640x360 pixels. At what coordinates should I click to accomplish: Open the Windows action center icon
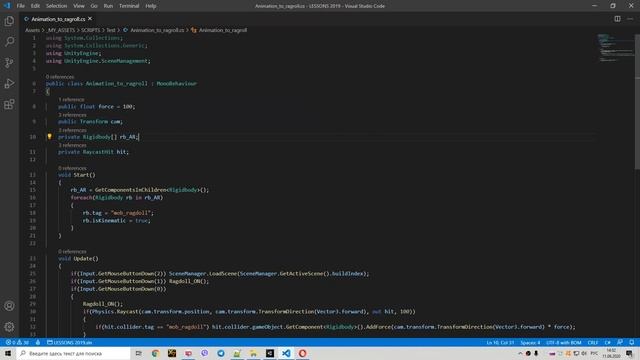(x=629, y=353)
